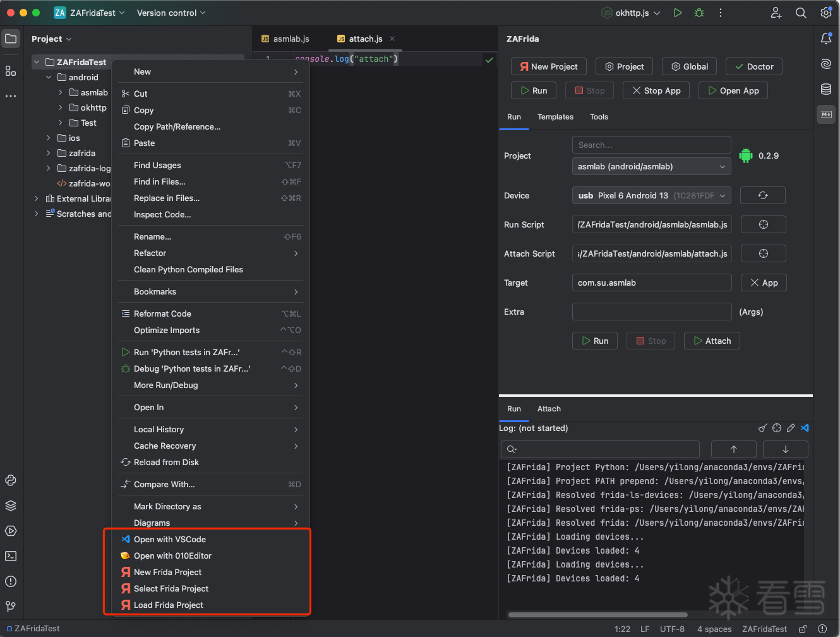
Task: Switch to the Templates tab
Action: coord(555,117)
